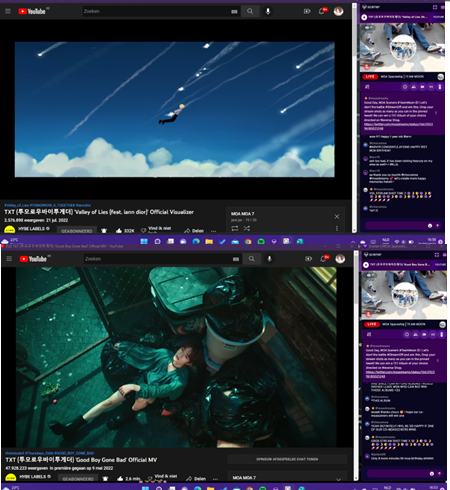Click the create video icon in top window
This screenshot has height=490, width=450.
point(307,11)
